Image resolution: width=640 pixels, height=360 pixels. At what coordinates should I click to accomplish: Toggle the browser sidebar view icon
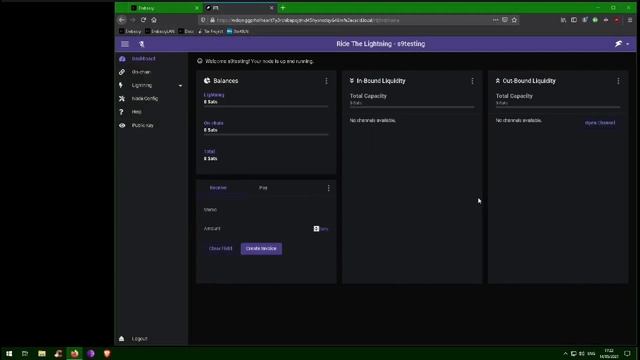[x=574, y=20]
